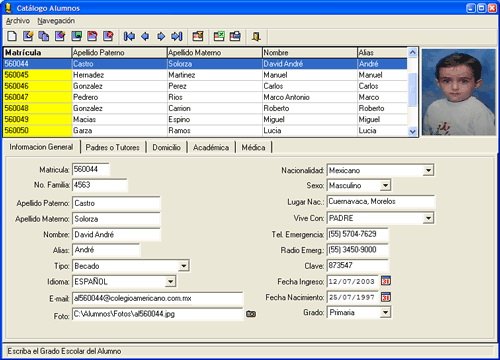Click the Foto file path field
This screenshot has width=500, height=360.
point(158,314)
